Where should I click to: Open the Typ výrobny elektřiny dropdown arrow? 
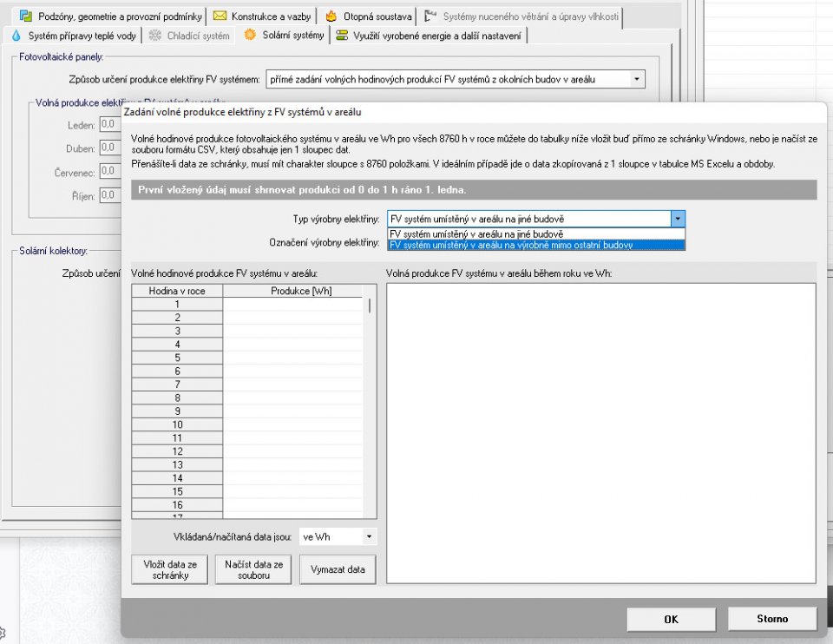[x=678, y=219]
